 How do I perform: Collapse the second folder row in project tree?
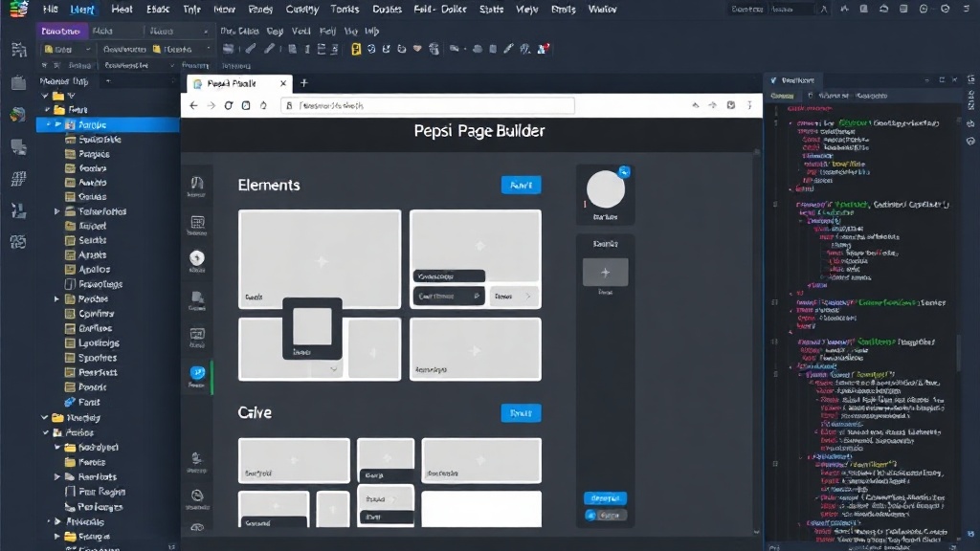pos(48,110)
